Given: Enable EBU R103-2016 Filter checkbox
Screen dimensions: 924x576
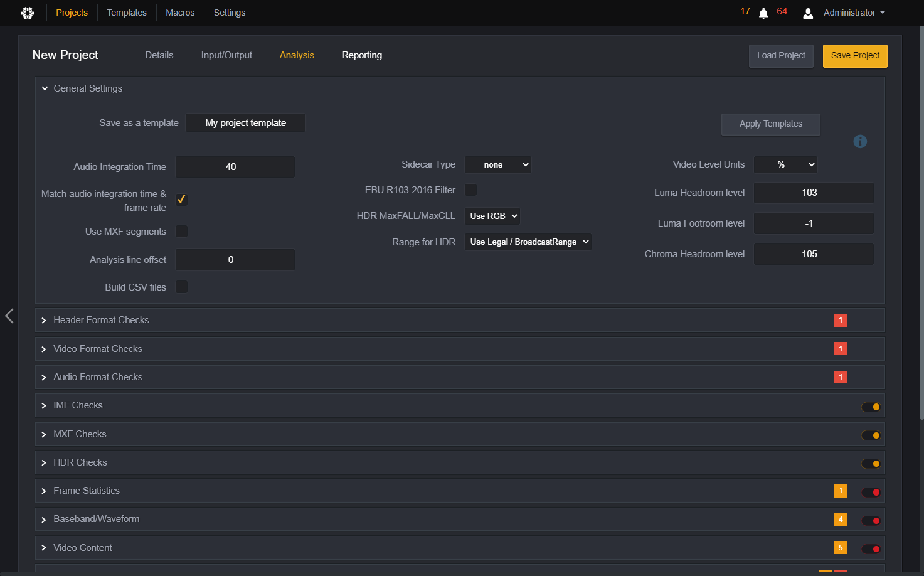Looking at the screenshot, I should [x=470, y=189].
